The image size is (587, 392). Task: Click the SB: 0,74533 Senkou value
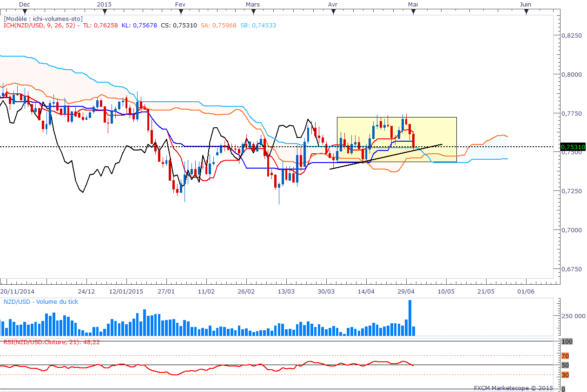pos(258,25)
